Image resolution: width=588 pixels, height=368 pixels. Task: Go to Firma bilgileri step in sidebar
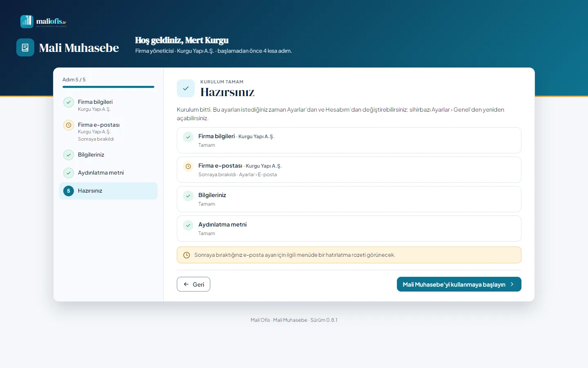click(x=108, y=105)
